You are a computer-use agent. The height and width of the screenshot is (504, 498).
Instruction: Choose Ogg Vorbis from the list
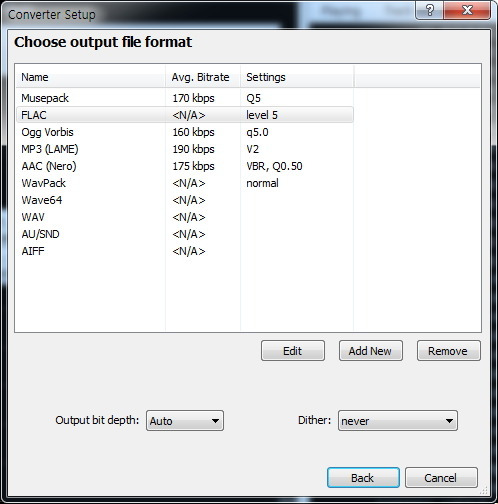pyautogui.click(x=185, y=132)
